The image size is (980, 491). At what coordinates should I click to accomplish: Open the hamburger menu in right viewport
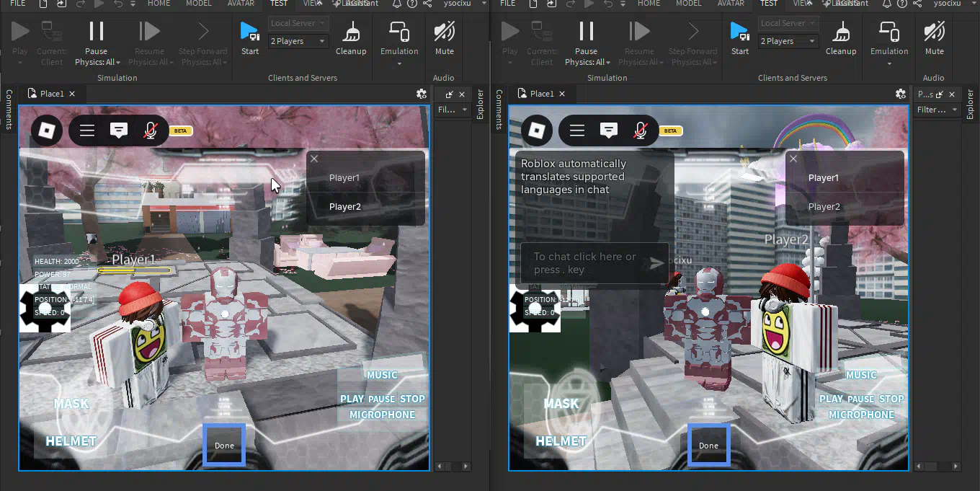576,131
